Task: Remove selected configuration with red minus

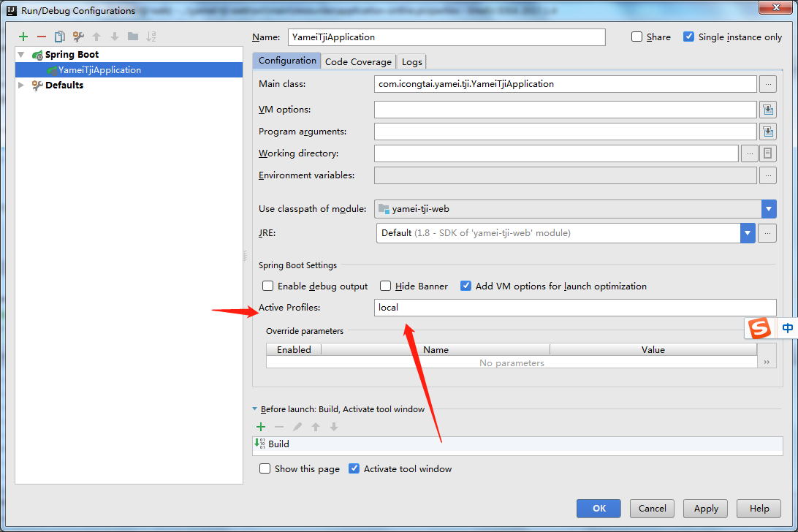Action: (42, 37)
